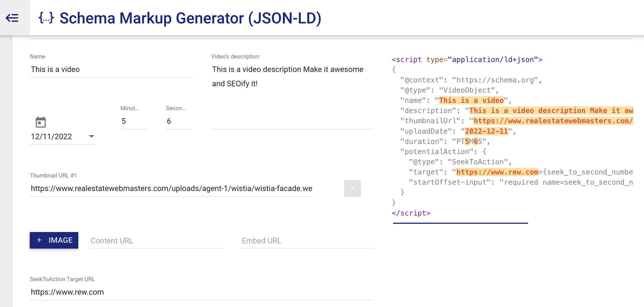Screen dimensions: 644x307
Task: Expand the upload date dropdown arrow
Action: tap(91, 136)
